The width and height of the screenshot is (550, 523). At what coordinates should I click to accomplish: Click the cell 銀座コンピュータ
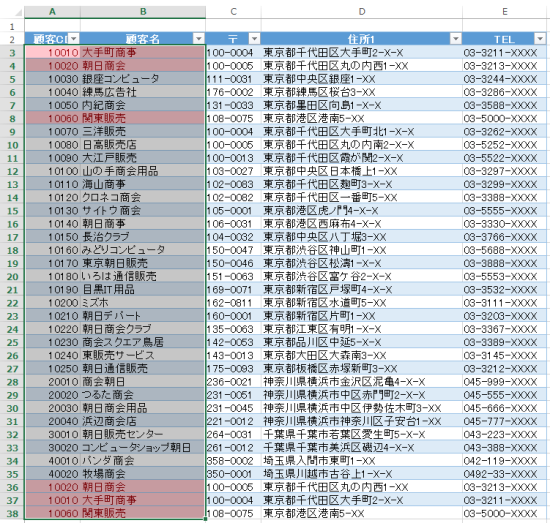coord(143,79)
